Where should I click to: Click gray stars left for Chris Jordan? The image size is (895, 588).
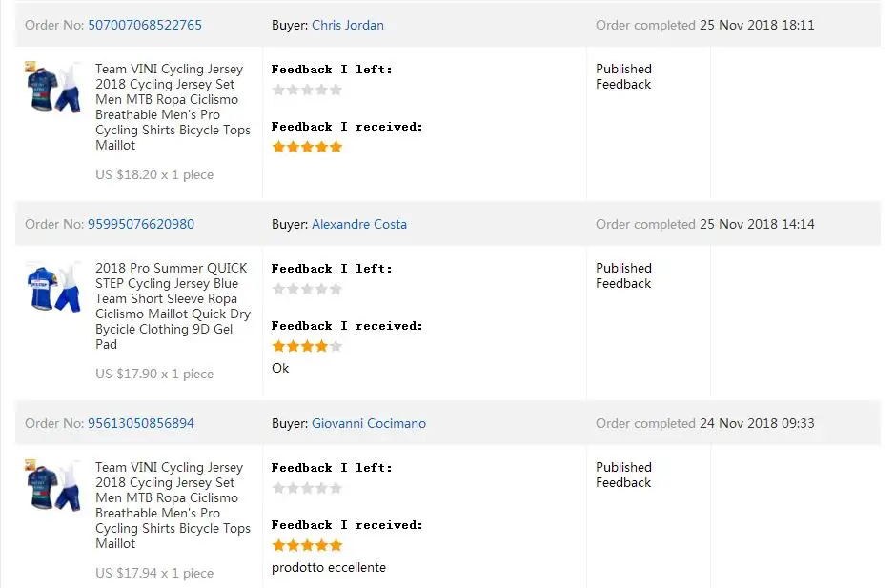click(307, 90)
